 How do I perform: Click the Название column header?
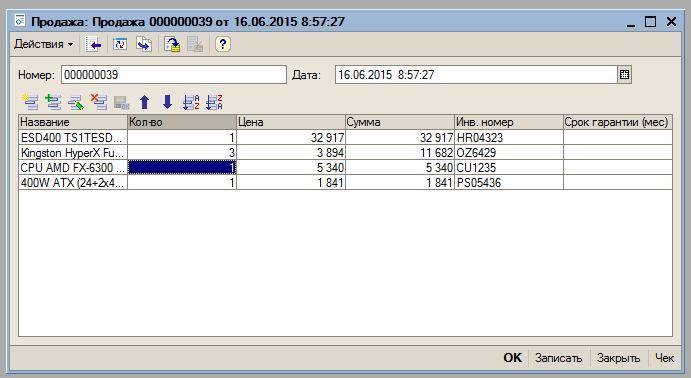pos(73,122)
